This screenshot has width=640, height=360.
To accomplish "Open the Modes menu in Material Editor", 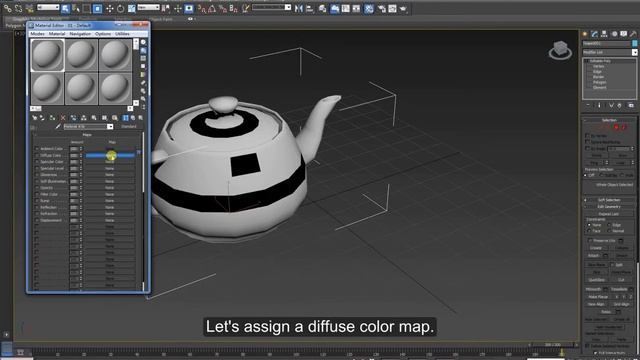I will coord(38,34).
